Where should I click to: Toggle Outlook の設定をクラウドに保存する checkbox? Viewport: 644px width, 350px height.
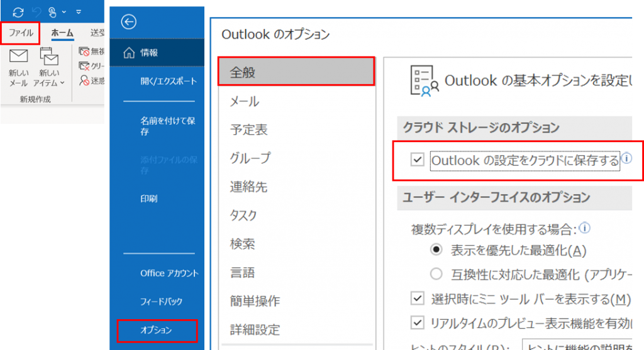click(418, 159)
